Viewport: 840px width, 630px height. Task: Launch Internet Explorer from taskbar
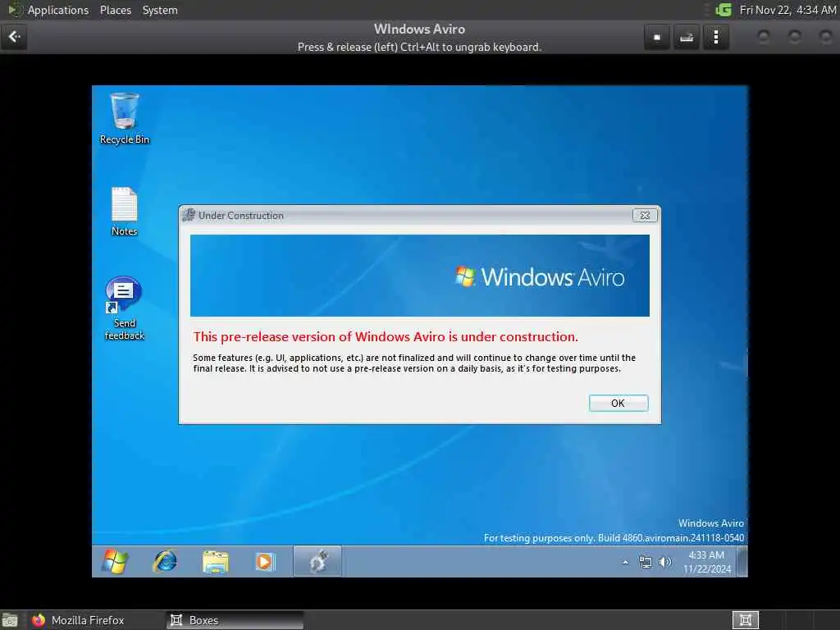tap(165, 561)
